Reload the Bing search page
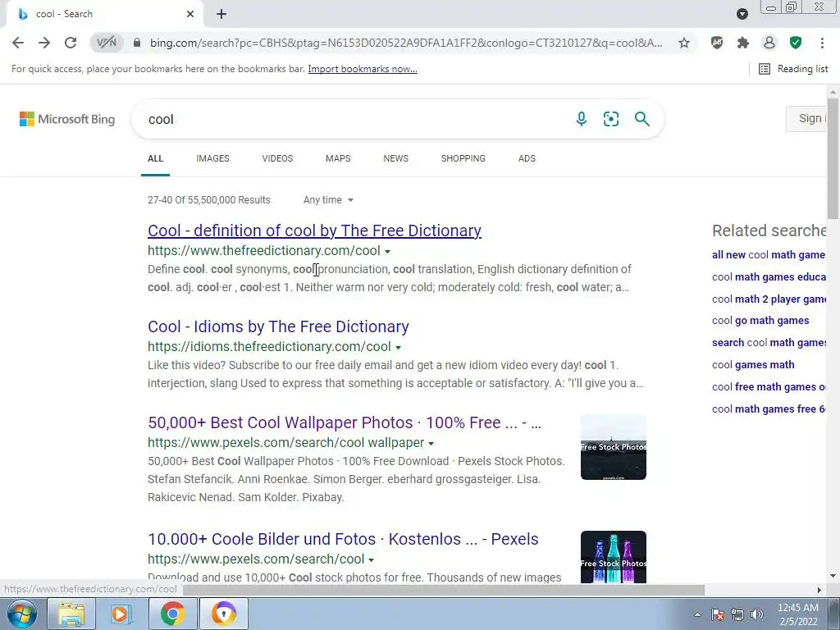Image resolution: width=840 pixels, height=630 pixels. point(71,43)
